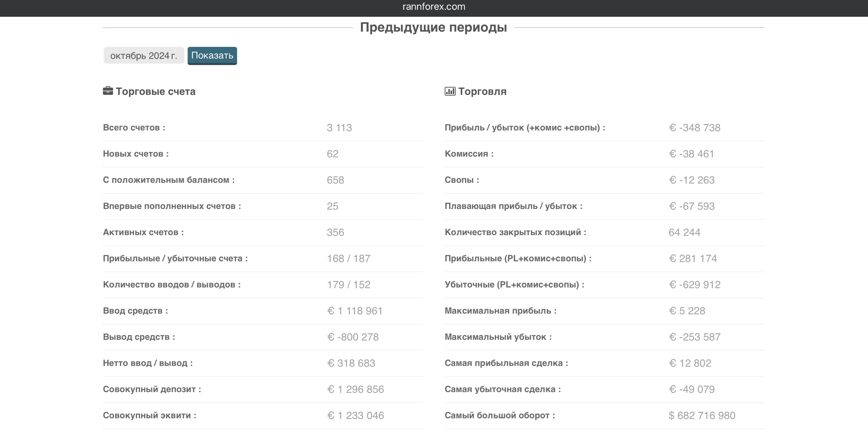The image size is (868, 435).
Task: Select the value € -629 912
Action: 695,285
